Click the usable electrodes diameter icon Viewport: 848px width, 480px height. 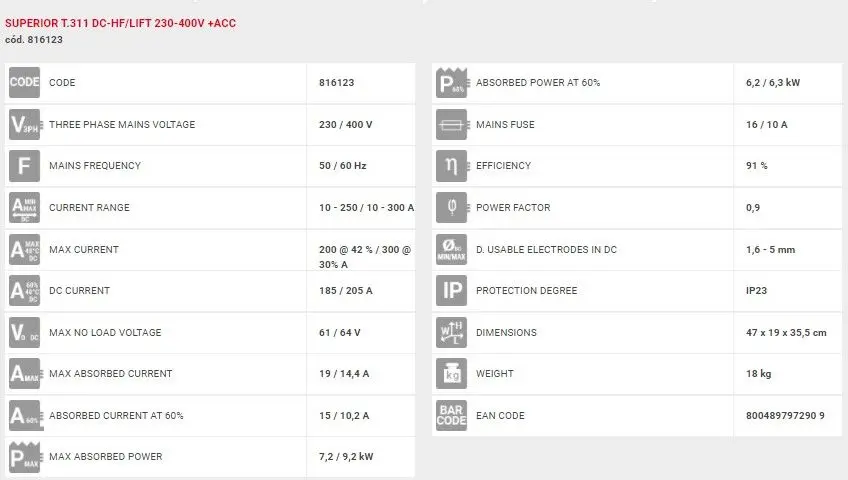pyautogui.click(x=452, y=249)
